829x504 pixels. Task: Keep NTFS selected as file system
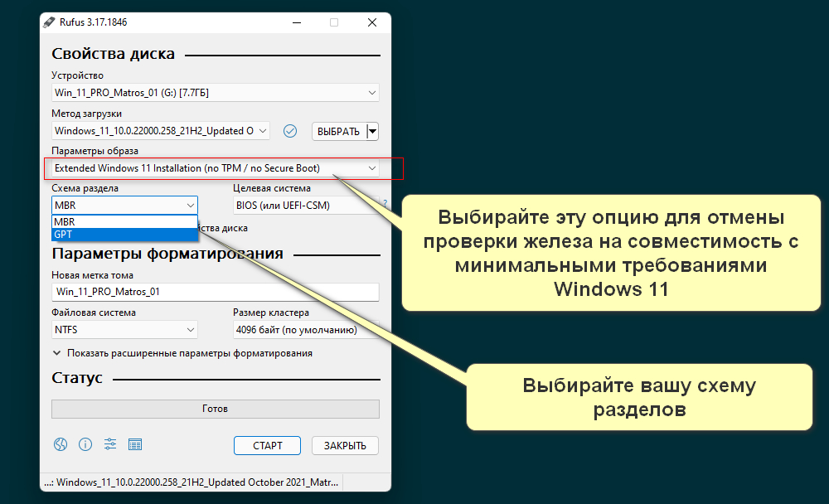(124, 329)
